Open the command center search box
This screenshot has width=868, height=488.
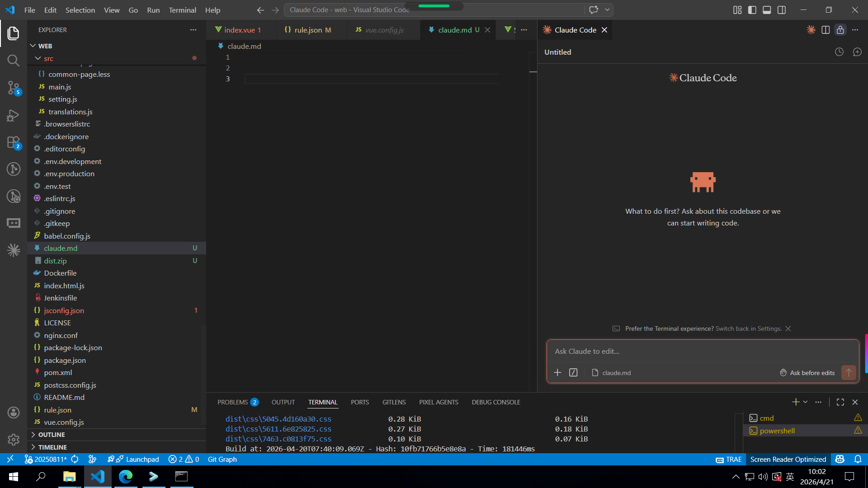434,10
